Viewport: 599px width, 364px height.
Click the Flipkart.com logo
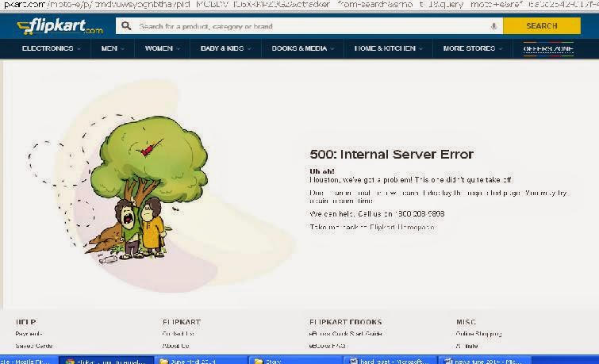point(60,26)
